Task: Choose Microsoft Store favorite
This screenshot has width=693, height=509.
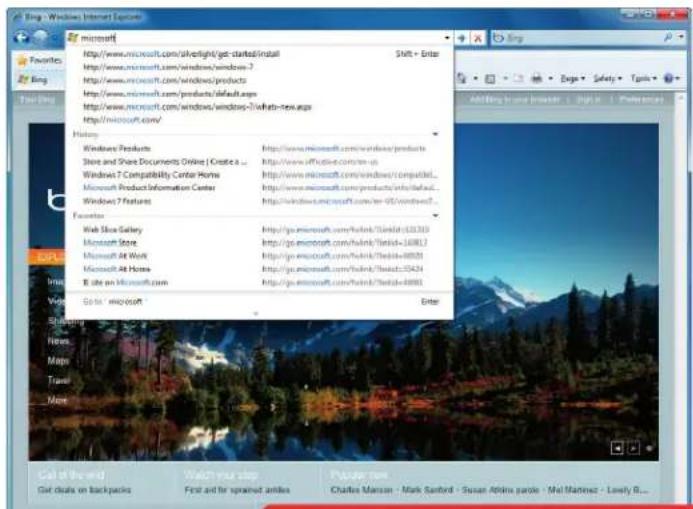Action: [261, 243]
